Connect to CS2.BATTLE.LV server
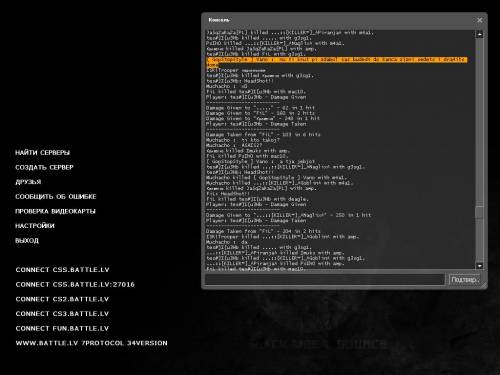Viewport: 500px width, 375px height. [62, 299]
